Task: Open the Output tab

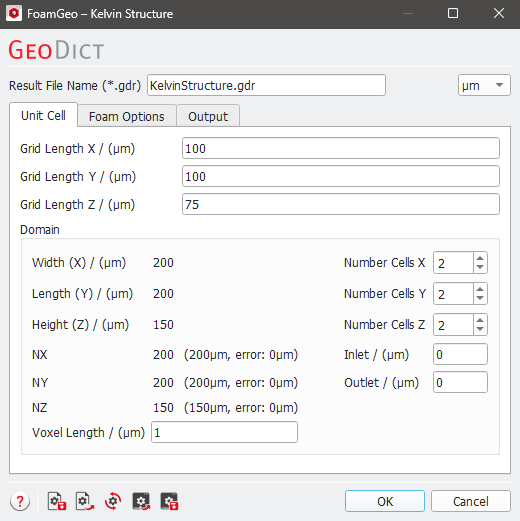Action: (x=208, y=116)
